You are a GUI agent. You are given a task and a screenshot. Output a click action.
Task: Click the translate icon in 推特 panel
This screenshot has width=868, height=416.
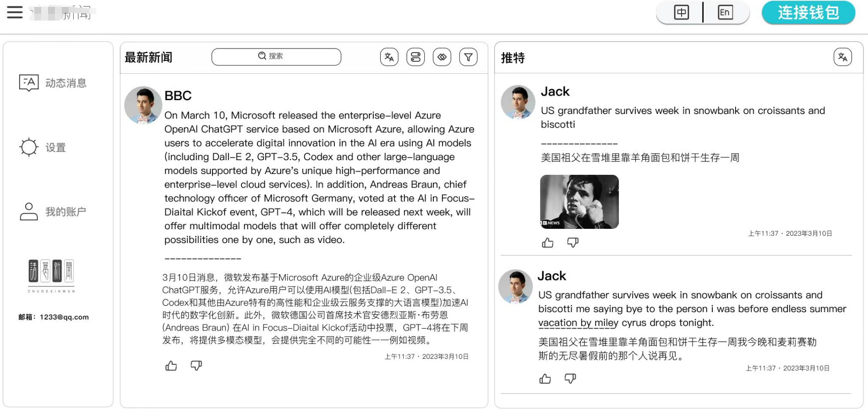pyautogui.click(x=842, y=57)
